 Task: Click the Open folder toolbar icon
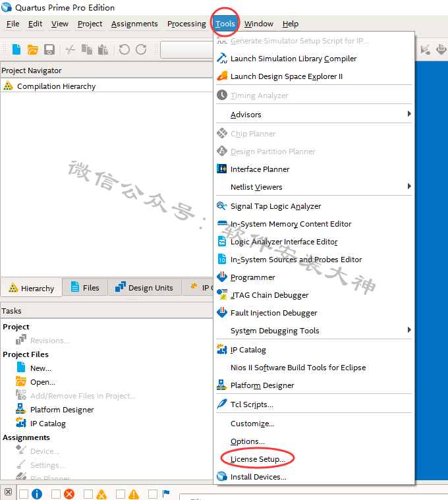(32, 49)
